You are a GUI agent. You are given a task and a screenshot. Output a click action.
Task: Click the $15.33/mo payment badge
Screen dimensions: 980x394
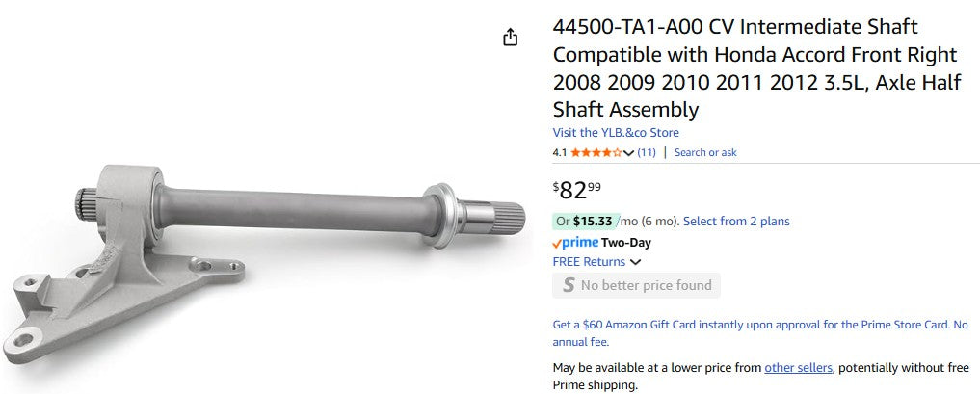[597, 222]
